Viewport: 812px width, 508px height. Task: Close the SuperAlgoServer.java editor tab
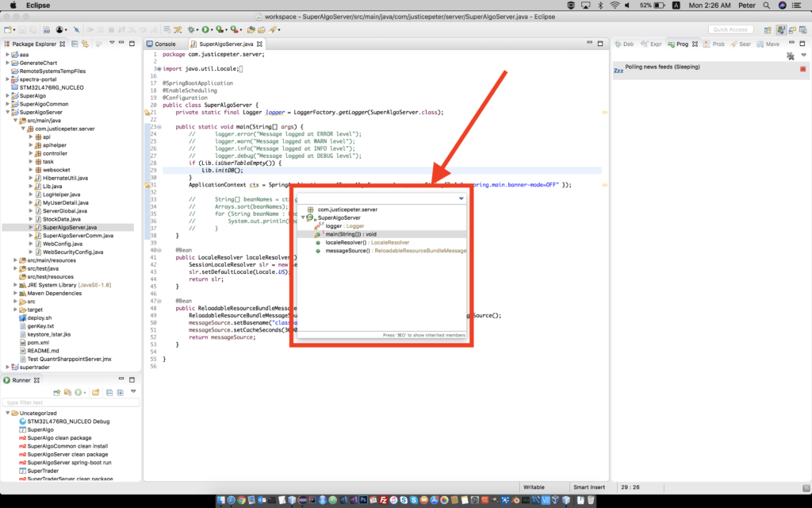click(259, 44)
